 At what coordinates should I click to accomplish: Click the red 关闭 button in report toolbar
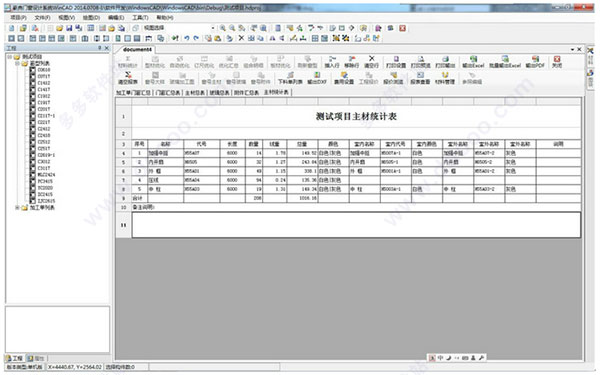click(557, 61)
